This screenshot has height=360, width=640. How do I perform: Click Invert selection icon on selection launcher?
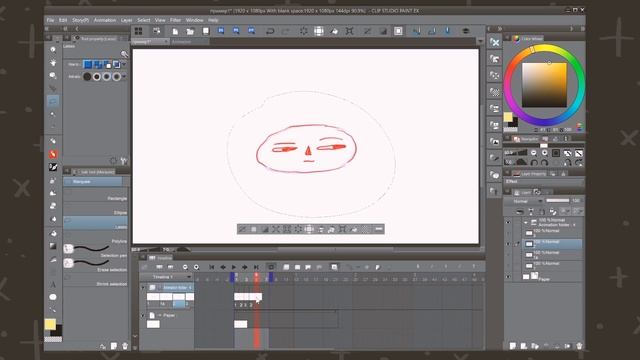265,229
